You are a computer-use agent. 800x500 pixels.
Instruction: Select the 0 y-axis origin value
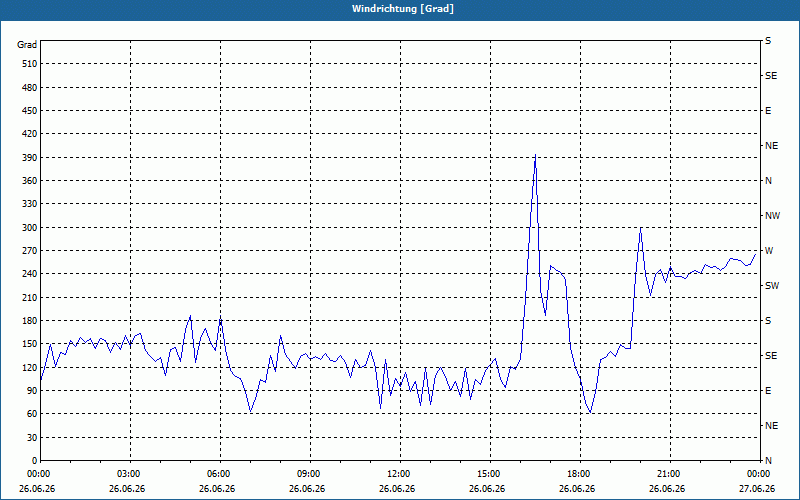click(34, 461)
